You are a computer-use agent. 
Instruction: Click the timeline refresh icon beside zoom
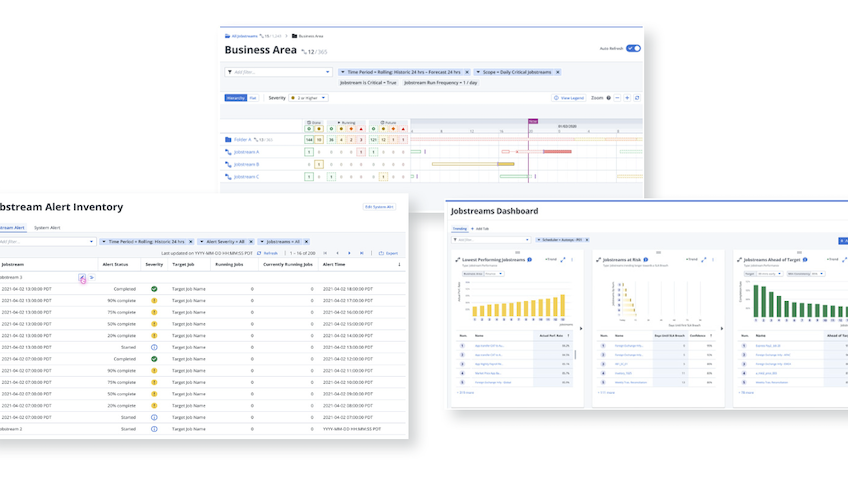coord(637,98)
